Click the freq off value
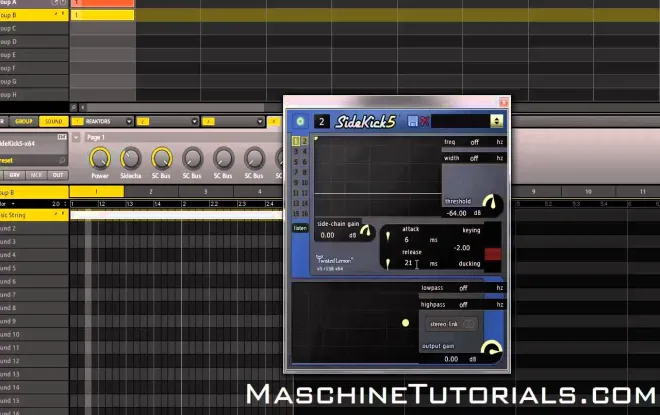 tap(474, 142)
